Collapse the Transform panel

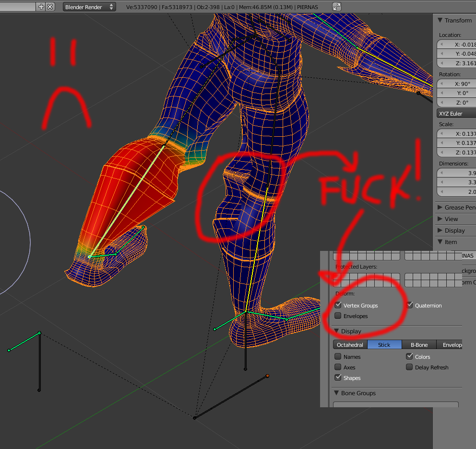(x=440, y=20)
